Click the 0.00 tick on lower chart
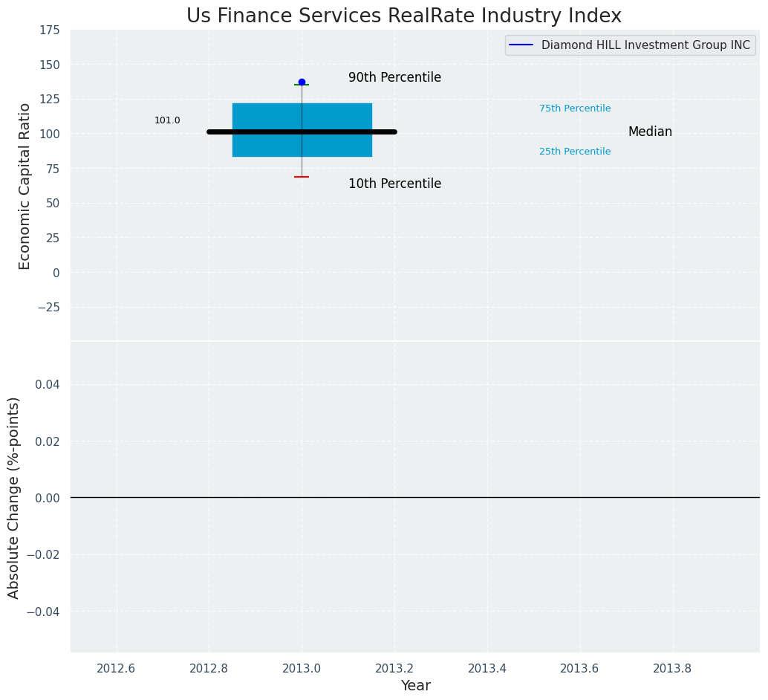 tap(49, 498)
